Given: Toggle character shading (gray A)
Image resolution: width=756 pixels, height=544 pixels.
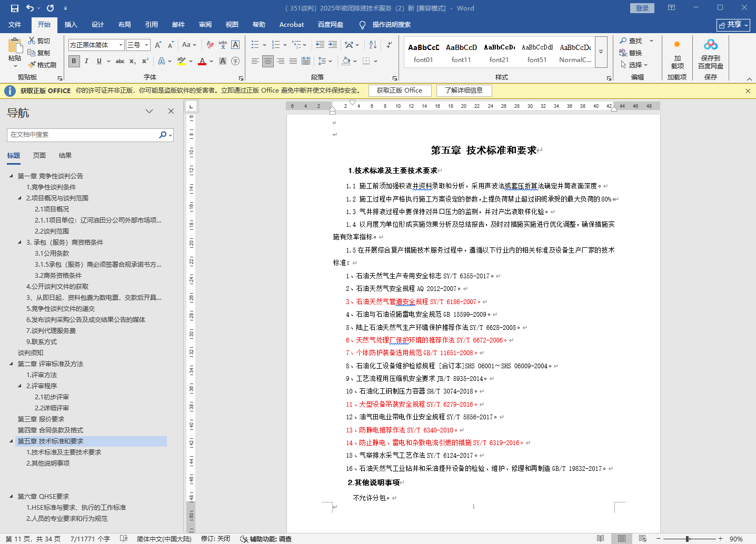Looking at the screenshot, I should (223, 61).
